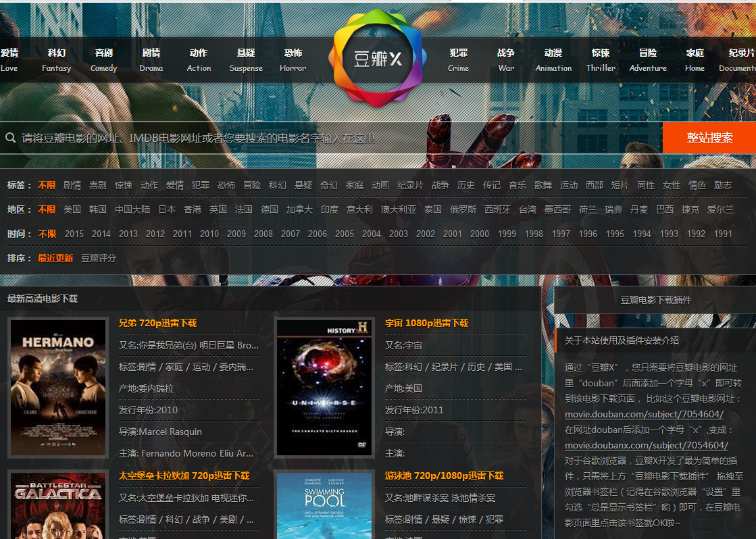Sort by 最近更新
The height and width of the screenshot is (539, 756).
point(55,258)
